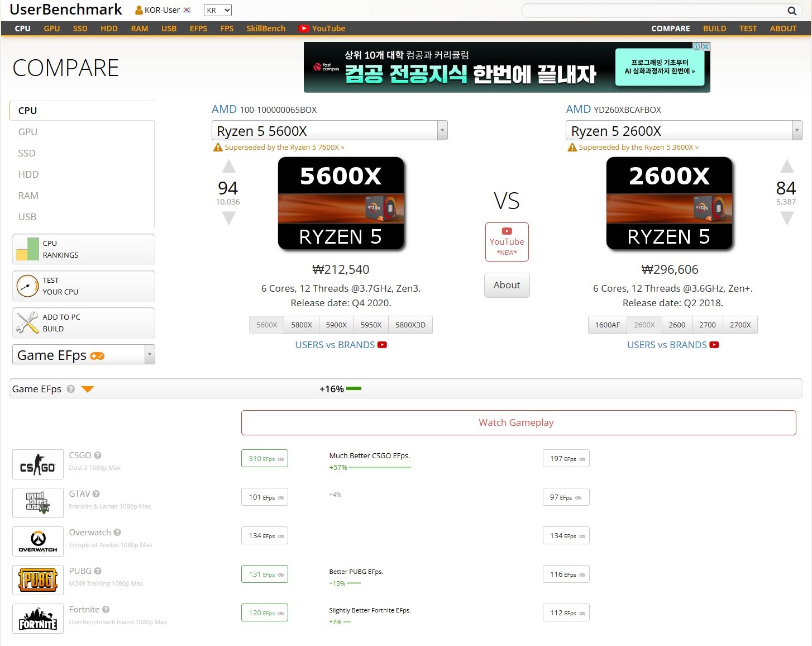Click the search magnifier icon
This screenshot has width=812, height=646.
point(791,11)
